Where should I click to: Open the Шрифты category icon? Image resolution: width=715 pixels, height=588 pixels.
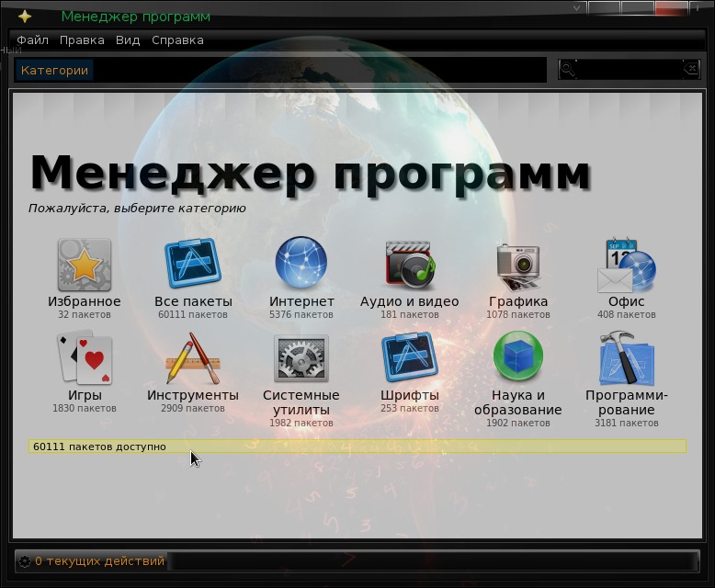(x=410, y=356)
